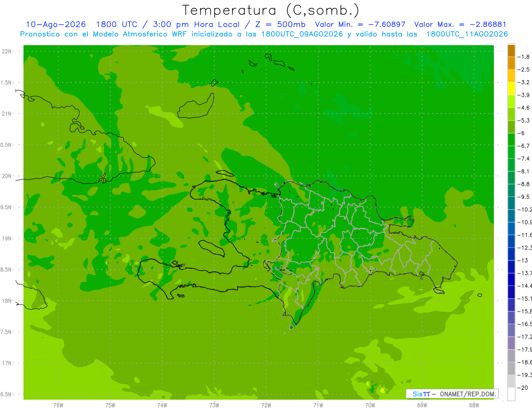Image resolution: width=532 pixels, height=411 pixels.
Task: Click the ONAMET/REP.DOM. credit label
Action: point(468,394)
